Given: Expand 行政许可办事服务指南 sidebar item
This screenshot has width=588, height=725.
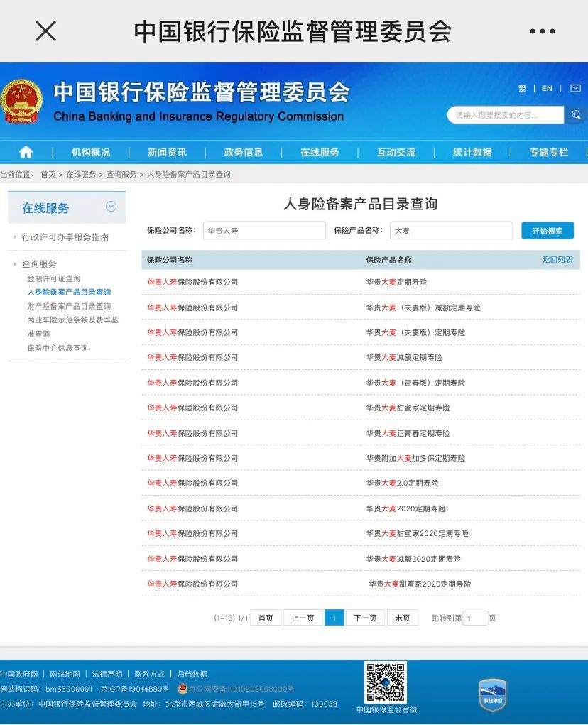Looking at the screenshot, I should [65, 237].
